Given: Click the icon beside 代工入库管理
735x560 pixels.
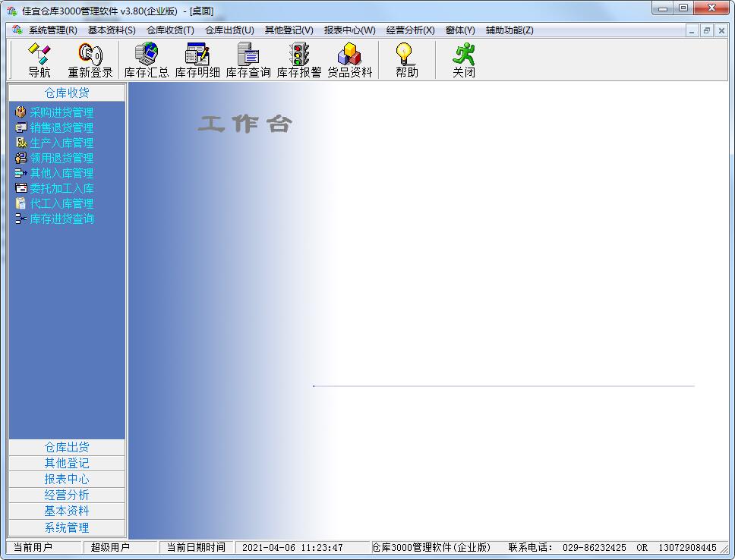Looking at the screenshot, I should coord(21,203).
